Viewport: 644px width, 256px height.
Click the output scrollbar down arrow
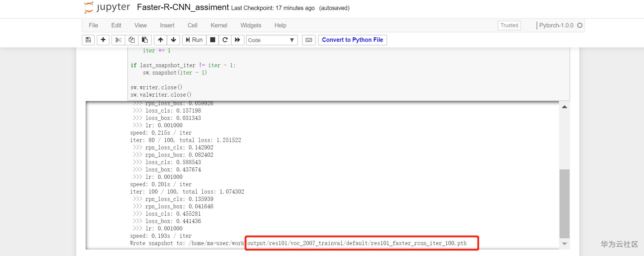tap(564, 244)
